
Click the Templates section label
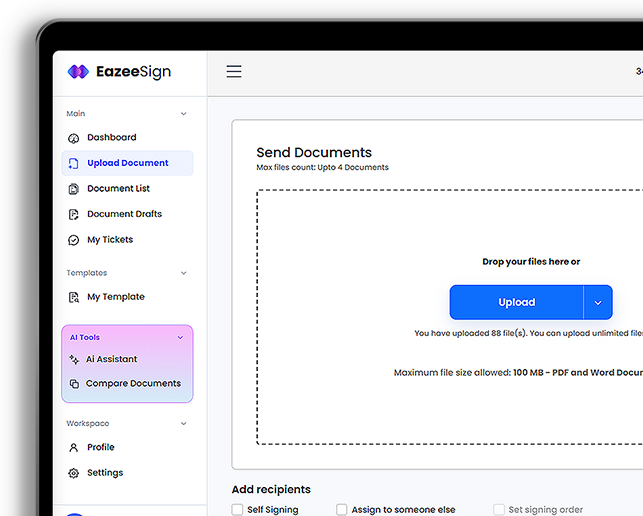[87, 273]
